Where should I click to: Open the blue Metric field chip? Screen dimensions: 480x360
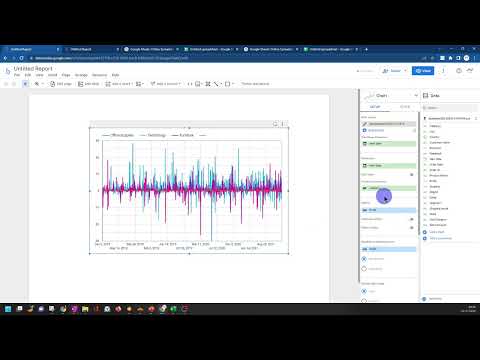[x=389, y=210]
